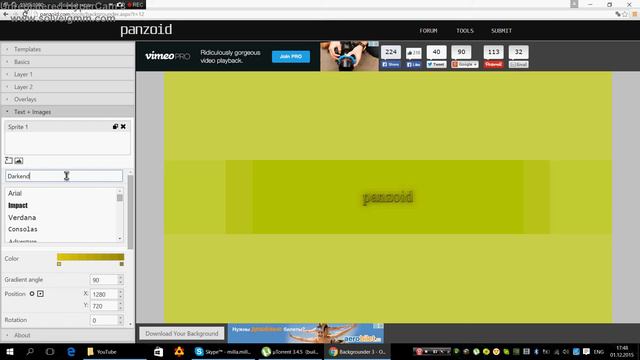The width and height of the screenshot is (640, 360).
Task: Select Sprite 1 in the sprite list
Action: [x=67, y=127]
